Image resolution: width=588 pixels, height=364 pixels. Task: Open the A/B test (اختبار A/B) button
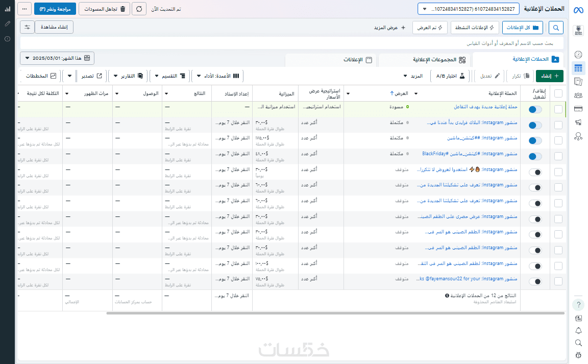pyautogui.click(x=450, y=76)
